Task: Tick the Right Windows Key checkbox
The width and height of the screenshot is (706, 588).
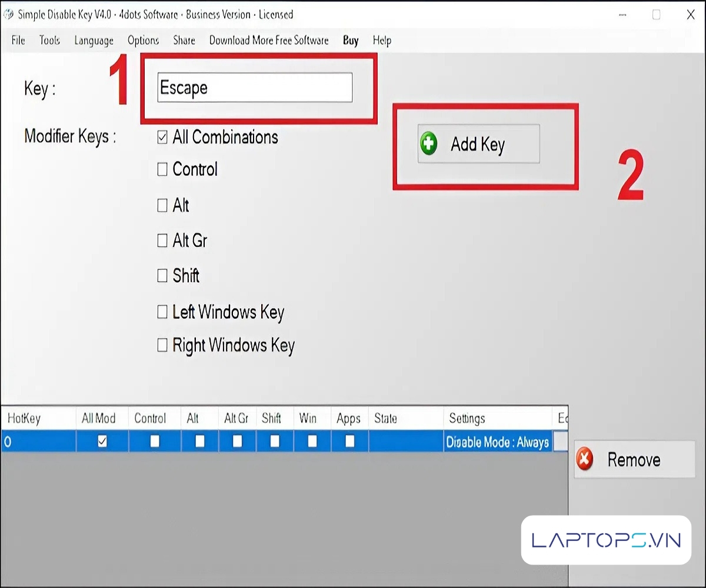Action: (162, 345)
